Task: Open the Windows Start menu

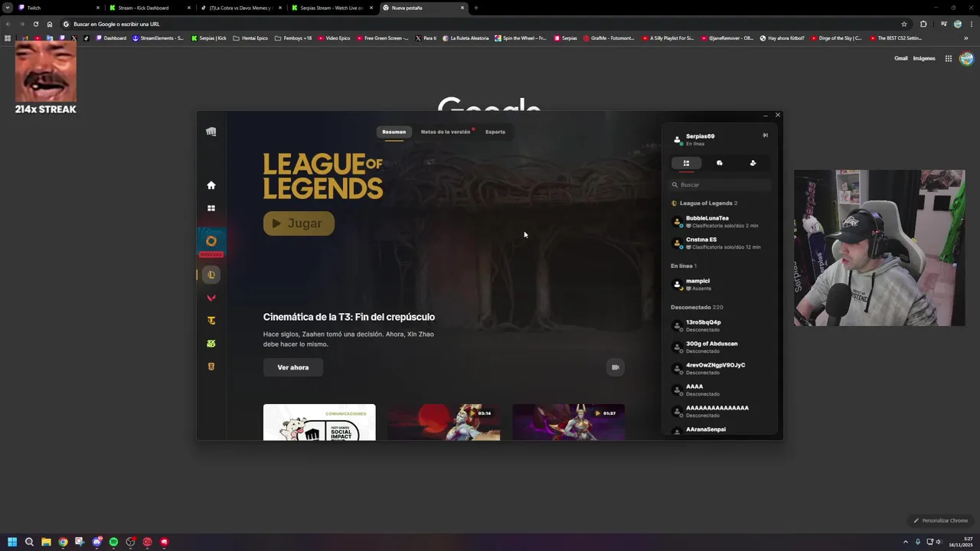Action: click(12, 542)
